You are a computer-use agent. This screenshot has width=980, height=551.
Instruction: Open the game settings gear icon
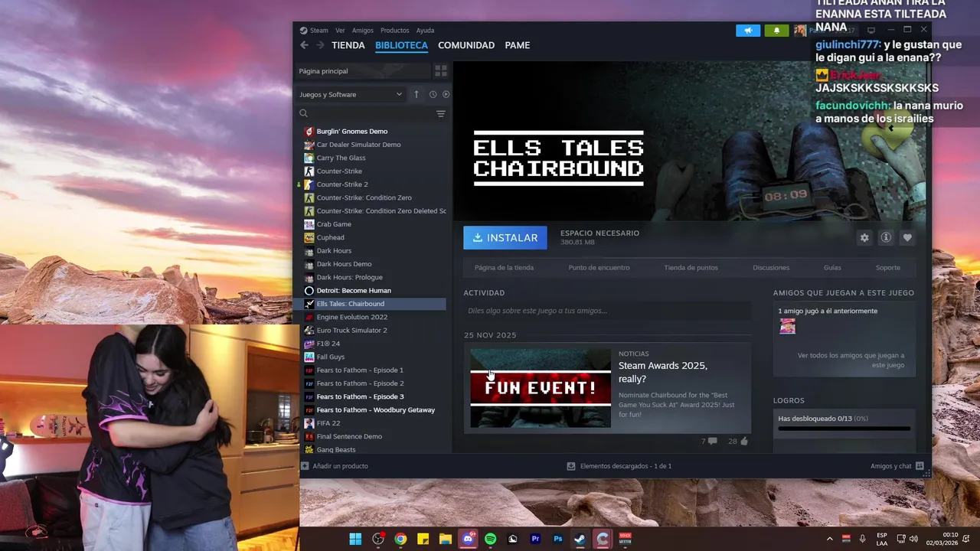tap(864, 238)
